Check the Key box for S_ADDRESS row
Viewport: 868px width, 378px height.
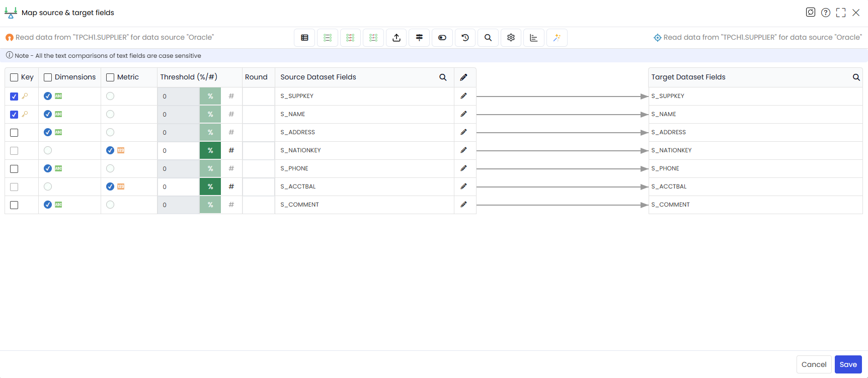pos(14,133)
